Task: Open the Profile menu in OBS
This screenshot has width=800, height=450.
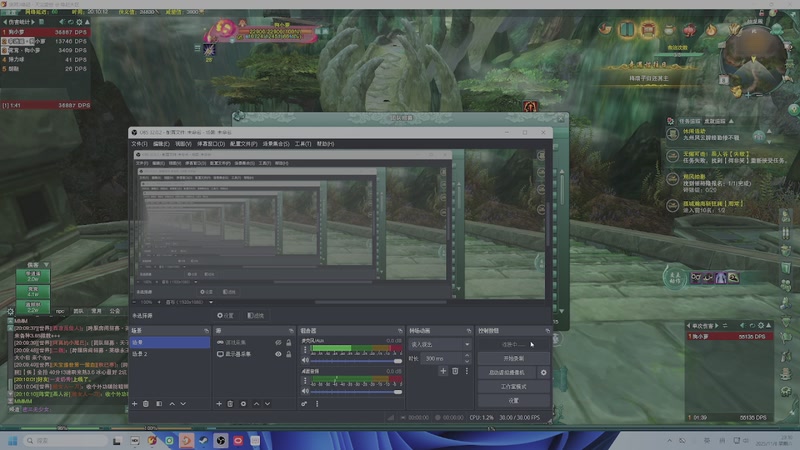Action: pos(243,144)
